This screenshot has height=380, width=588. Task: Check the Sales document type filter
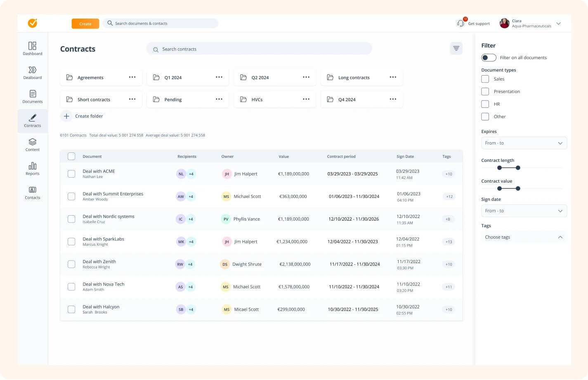[x=485, y=79]
